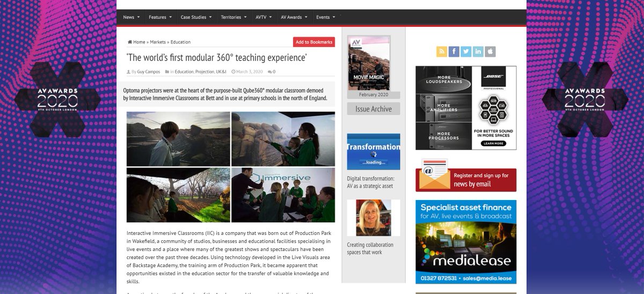
Task: Open the AV Awards menu
Action: (294, 17)
